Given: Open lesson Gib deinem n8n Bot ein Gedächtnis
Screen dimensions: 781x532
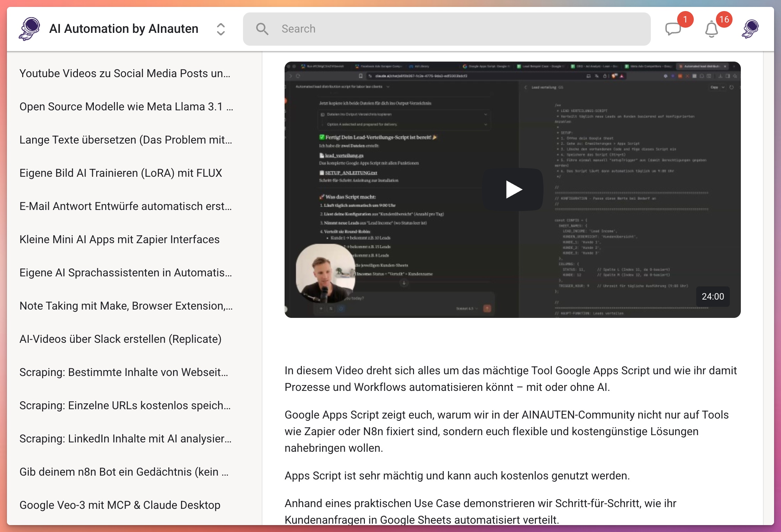Looking at the screenshot, I should (x=124, y=472).
